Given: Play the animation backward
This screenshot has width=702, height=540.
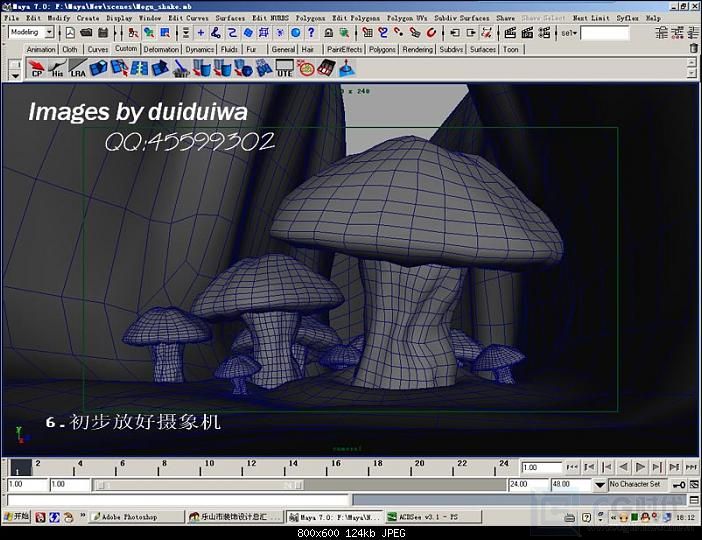Looking at the screenshot, I should click(623, 467).
